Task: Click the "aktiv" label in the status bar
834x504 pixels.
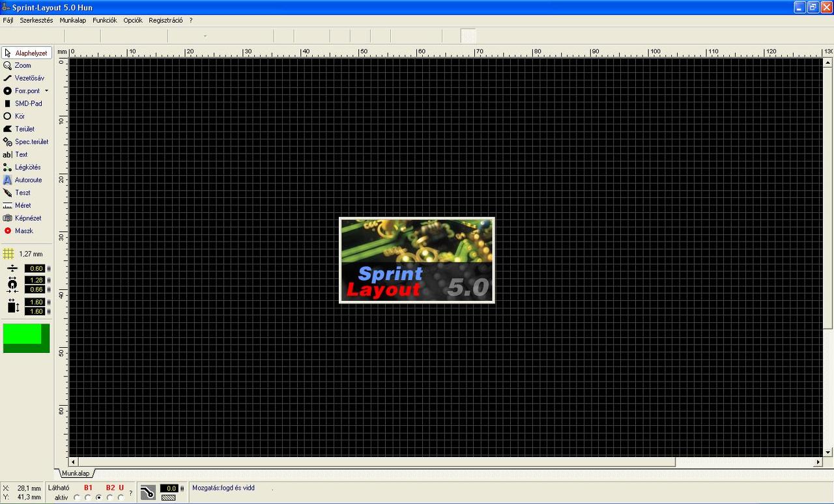Action: coord(61,497)
